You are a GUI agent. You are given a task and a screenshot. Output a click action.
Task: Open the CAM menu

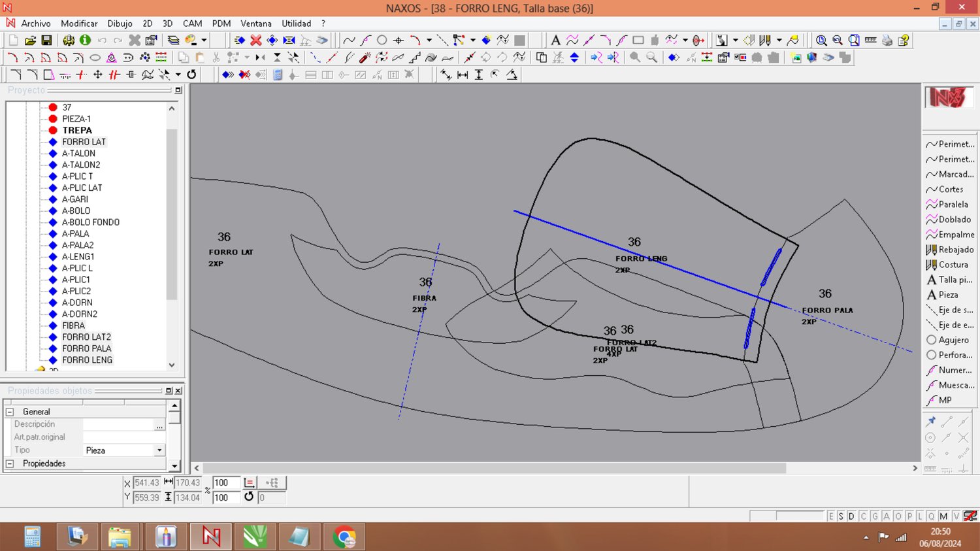192,24
